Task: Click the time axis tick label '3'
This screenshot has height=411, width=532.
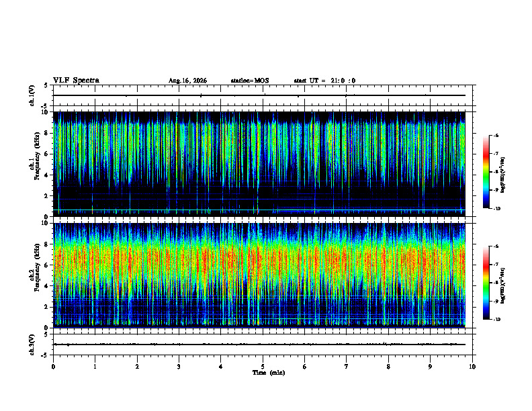Action: pyautogui.click(x=179, y=367)
